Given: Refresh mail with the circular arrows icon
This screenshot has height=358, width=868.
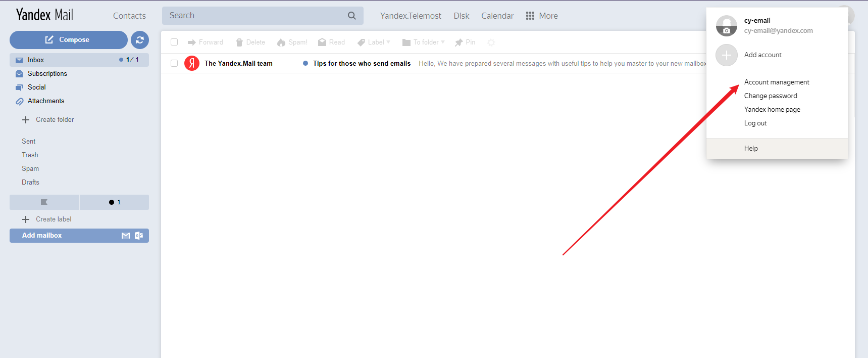Looking at the screenshot, I should (x=140, y=40).
